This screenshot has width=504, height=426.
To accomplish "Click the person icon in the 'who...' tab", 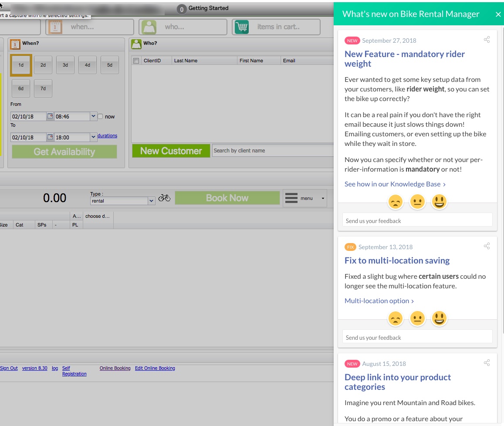I will pos(149,27).
